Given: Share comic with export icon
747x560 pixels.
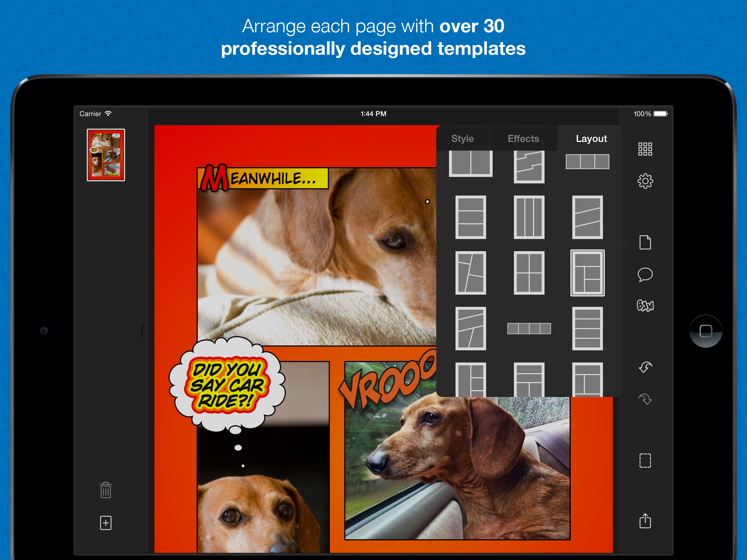Looking at the screenshot, I should tap(645, 520).
